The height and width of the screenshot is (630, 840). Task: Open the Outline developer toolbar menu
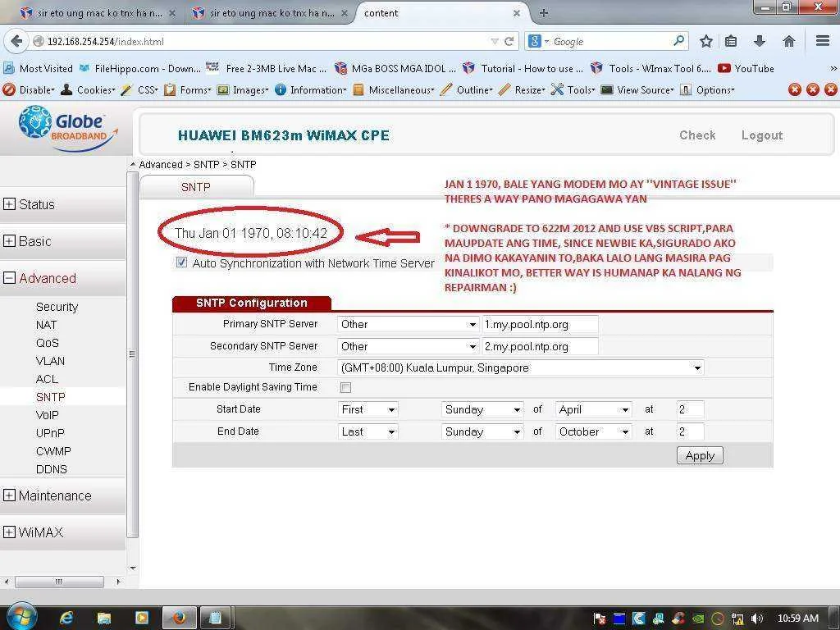click(x=467, y=90)
